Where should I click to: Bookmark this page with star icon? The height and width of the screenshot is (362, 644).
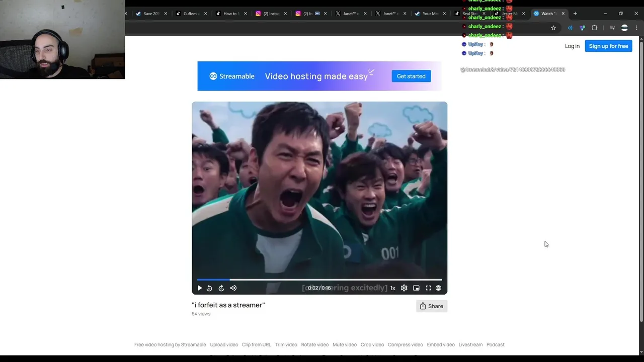click(553, 28)
